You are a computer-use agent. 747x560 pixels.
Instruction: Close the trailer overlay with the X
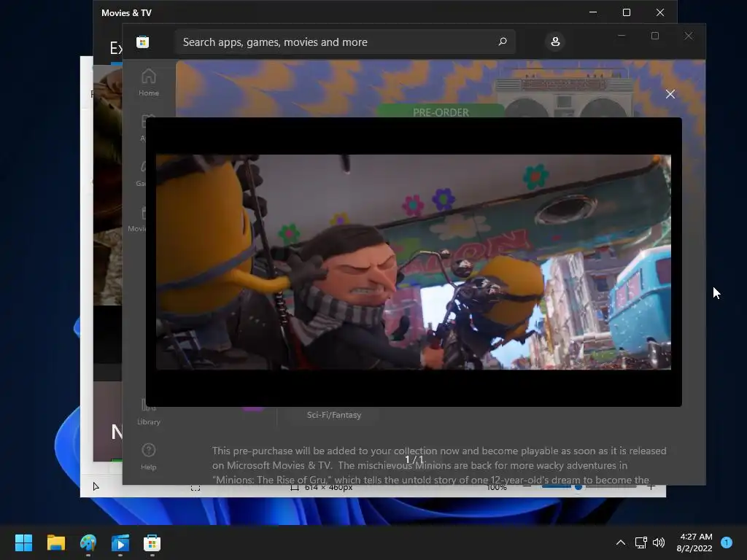click(x=670, y=94)
